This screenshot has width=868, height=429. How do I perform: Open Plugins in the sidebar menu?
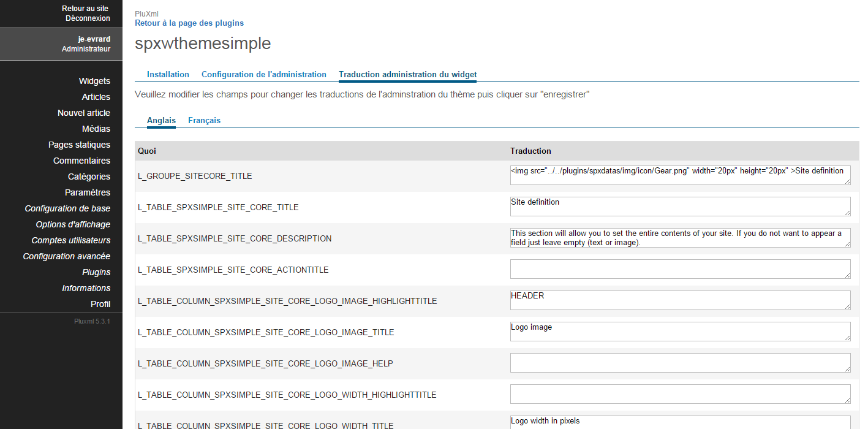tap(96, 272)
